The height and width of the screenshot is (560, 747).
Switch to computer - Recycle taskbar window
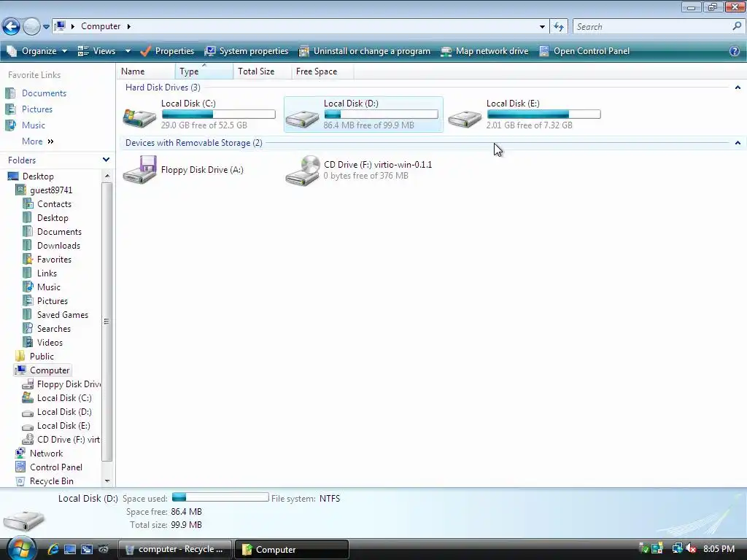pyautogui.click(x=175, y=549)
